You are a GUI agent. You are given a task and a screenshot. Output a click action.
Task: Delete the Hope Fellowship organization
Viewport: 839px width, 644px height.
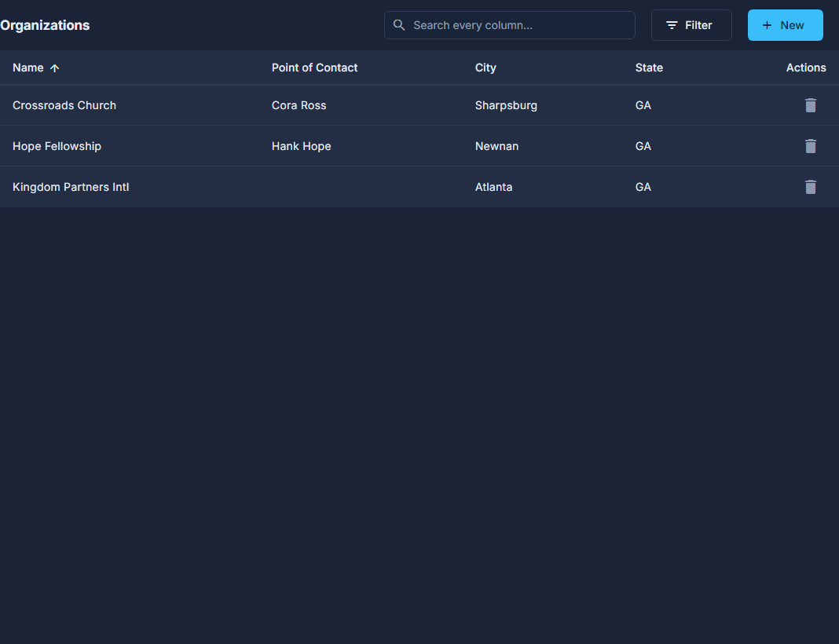810,146
